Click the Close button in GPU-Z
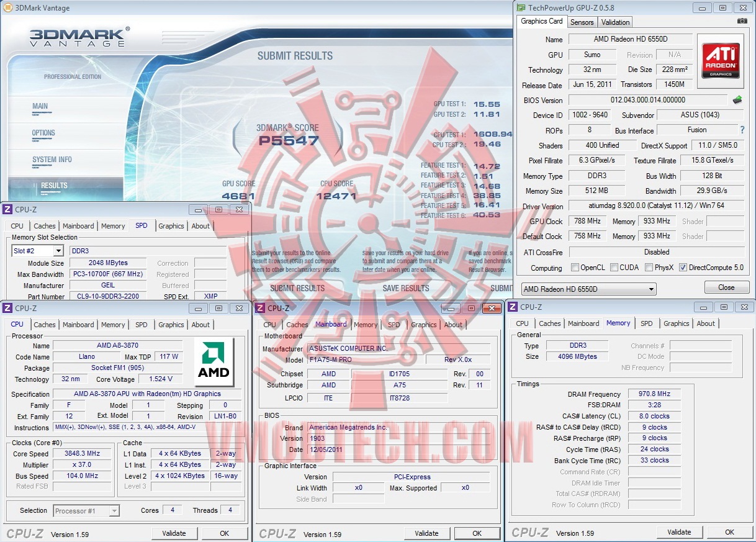 (726, 287)
